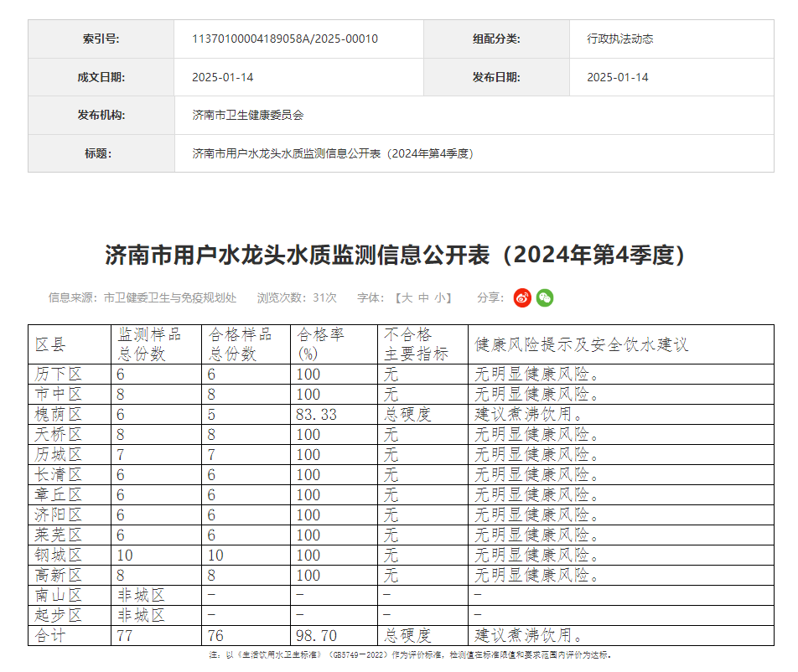Screen dimensions: 798x672
Task: Click the 健康风险提示及安全饮水建议 column header
Action: tap(582, 344)
